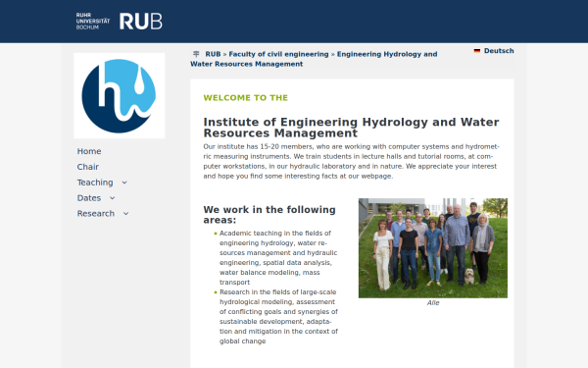This screenshot has height=368, width=588.
Task: Open Engineering Hydrology and Water Resources Management breadcrumb
Action: pos(314,59)
